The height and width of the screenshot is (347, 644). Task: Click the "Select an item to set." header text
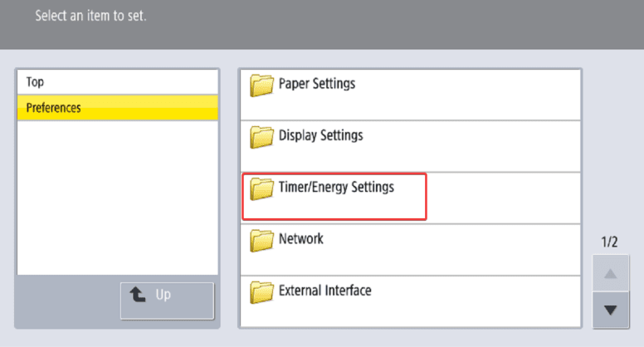(x=90, y=16)
